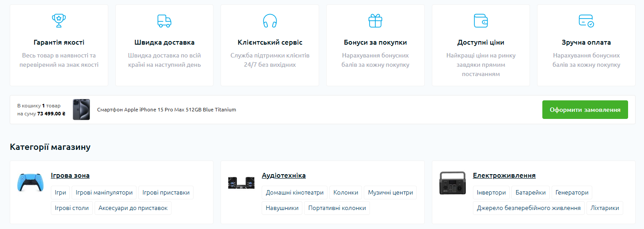
Task: Open the Ігрова зона category link
Action: pyautogui.click(x=70, y=176)
